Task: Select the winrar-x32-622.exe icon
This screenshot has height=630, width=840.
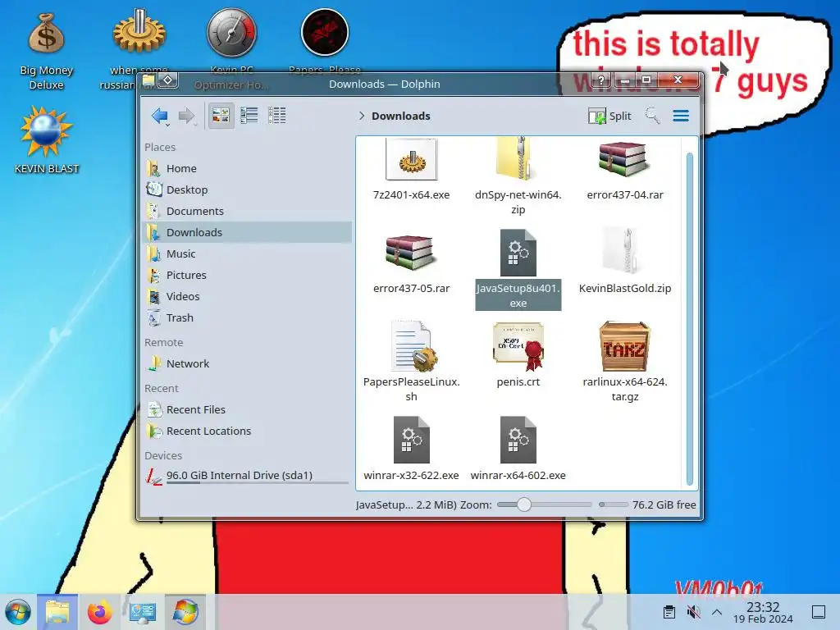Action: point(412,440)
